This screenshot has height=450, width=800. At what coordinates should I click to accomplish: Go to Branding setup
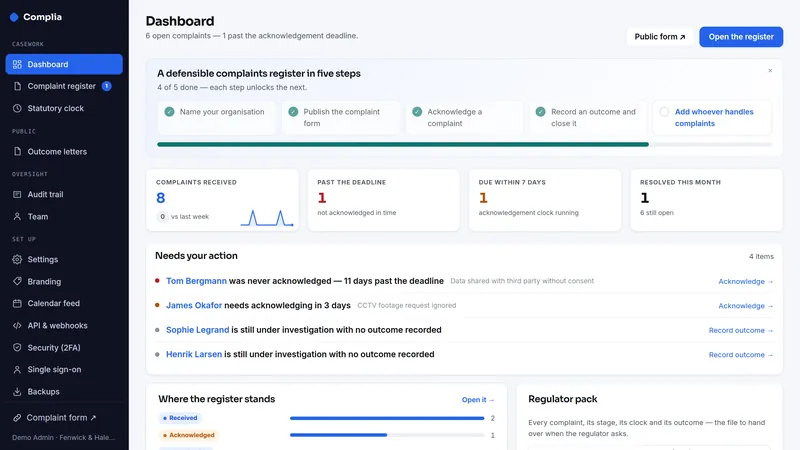[64, 281]
